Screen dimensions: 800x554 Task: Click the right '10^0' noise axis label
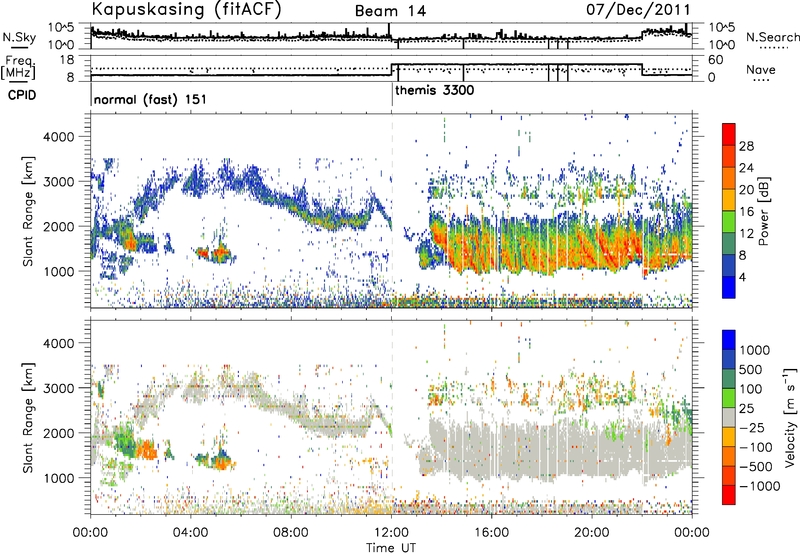[721, 45]
